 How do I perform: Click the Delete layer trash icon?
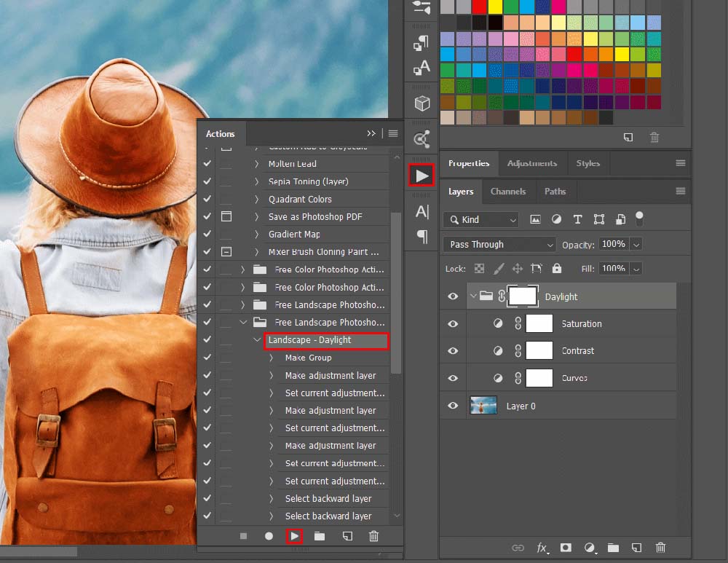[x=660, y=547]
